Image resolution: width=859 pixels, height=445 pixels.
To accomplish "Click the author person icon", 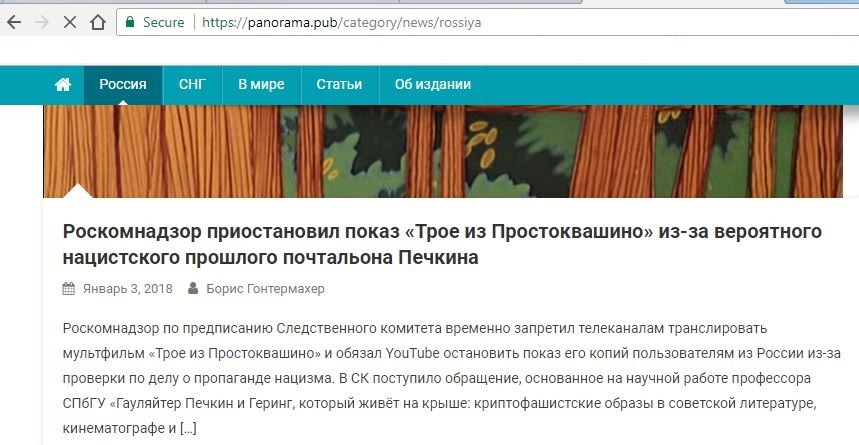I will point(193,288).
